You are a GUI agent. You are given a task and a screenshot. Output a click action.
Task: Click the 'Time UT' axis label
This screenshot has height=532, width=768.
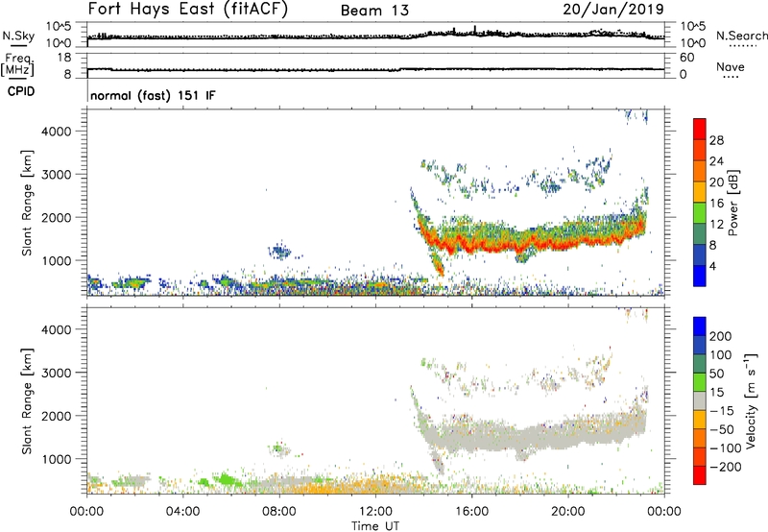tap(375, 526)
